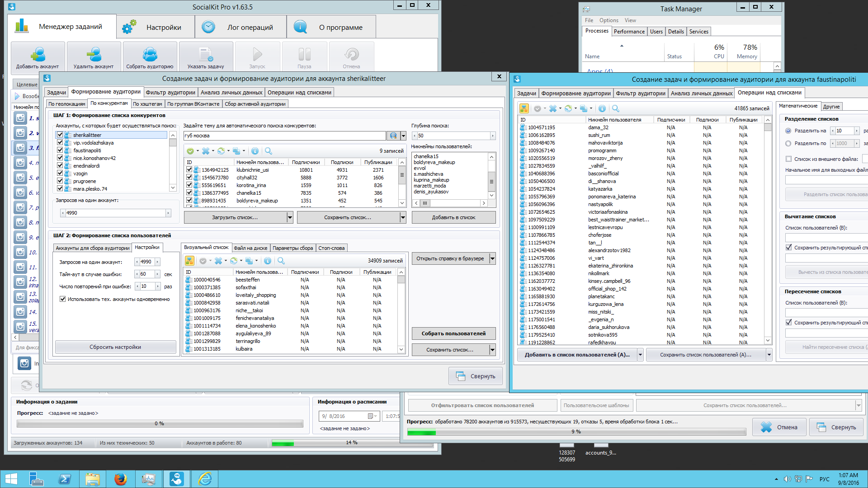
Task: Click hierarchy icon in 34909 записей toolbar
Action: [189, 261]
